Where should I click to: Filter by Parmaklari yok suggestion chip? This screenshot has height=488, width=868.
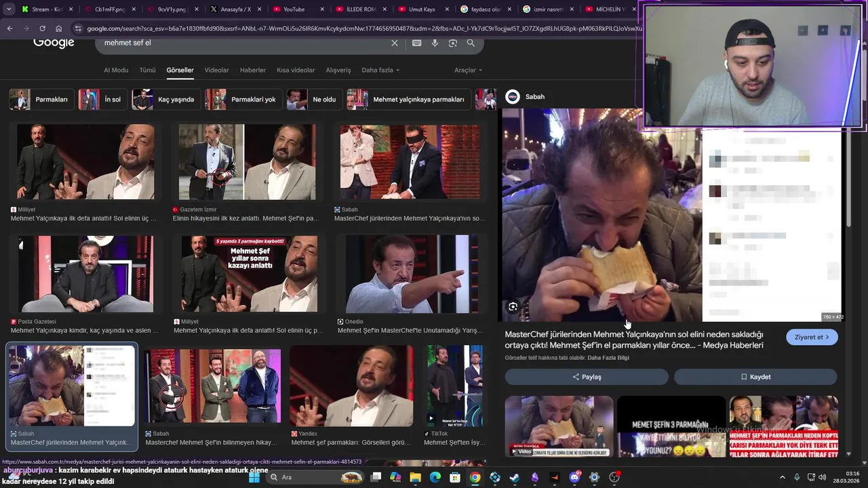[x=243, y=99]
